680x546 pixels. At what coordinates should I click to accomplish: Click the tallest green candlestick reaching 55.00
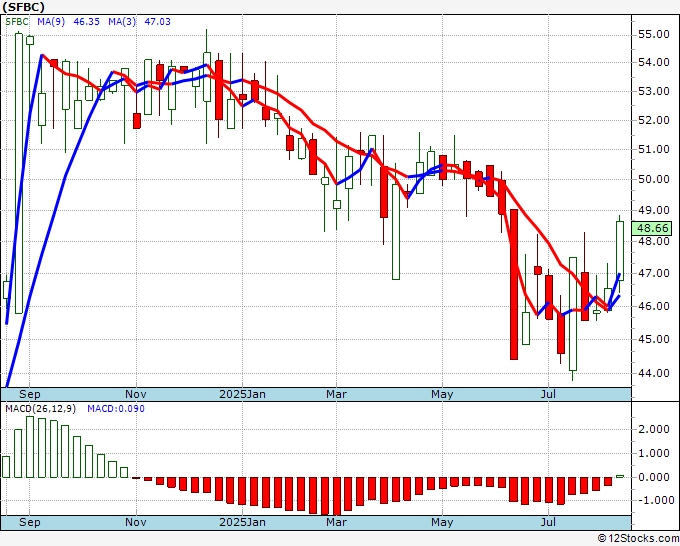pos(19,173)
